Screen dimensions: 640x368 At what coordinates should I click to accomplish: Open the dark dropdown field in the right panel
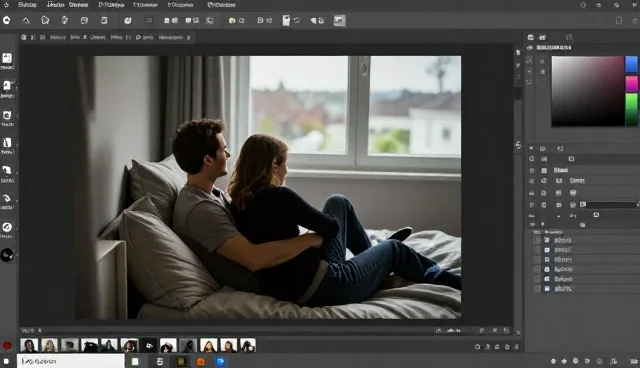[x=613, y=205]
